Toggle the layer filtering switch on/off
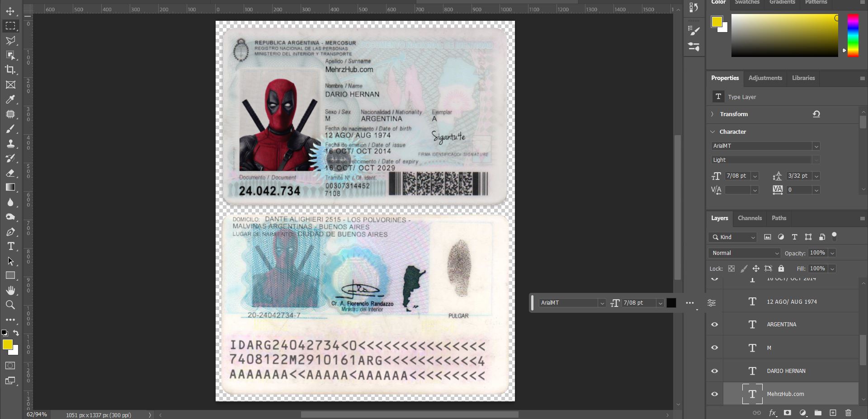The width and height of the screenshot is (868, 419). pos(834,236)
